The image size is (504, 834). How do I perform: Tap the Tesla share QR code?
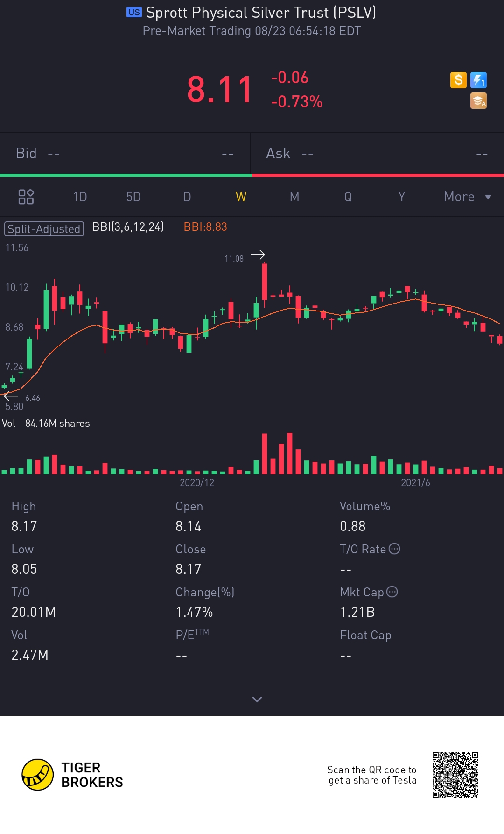(x=455, y=775)
